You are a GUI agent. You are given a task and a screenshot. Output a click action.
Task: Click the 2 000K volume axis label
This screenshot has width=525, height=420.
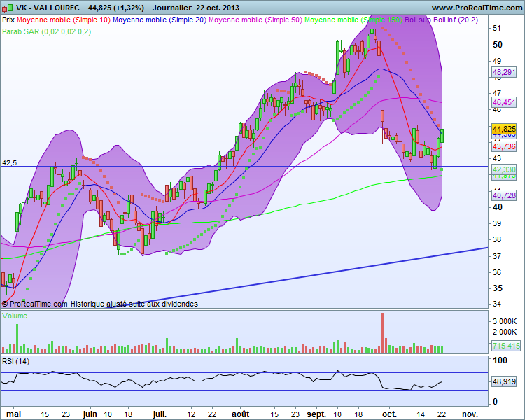(x=505, y=332)
